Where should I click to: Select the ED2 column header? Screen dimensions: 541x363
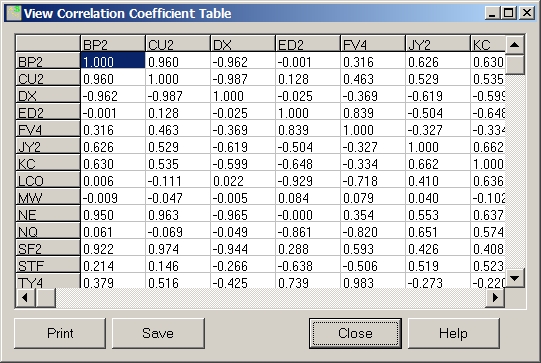click(x=308, y=44)
